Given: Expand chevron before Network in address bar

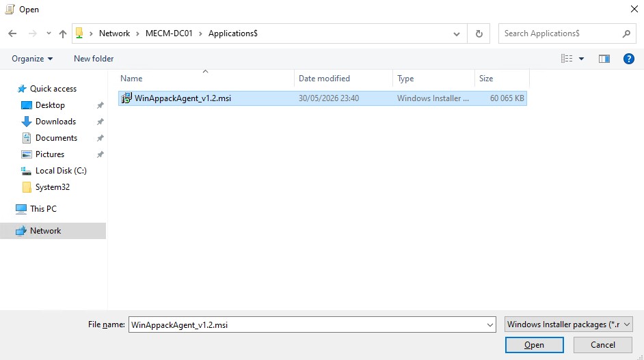Looking at the screenshot, I should (x=91, y=33).
